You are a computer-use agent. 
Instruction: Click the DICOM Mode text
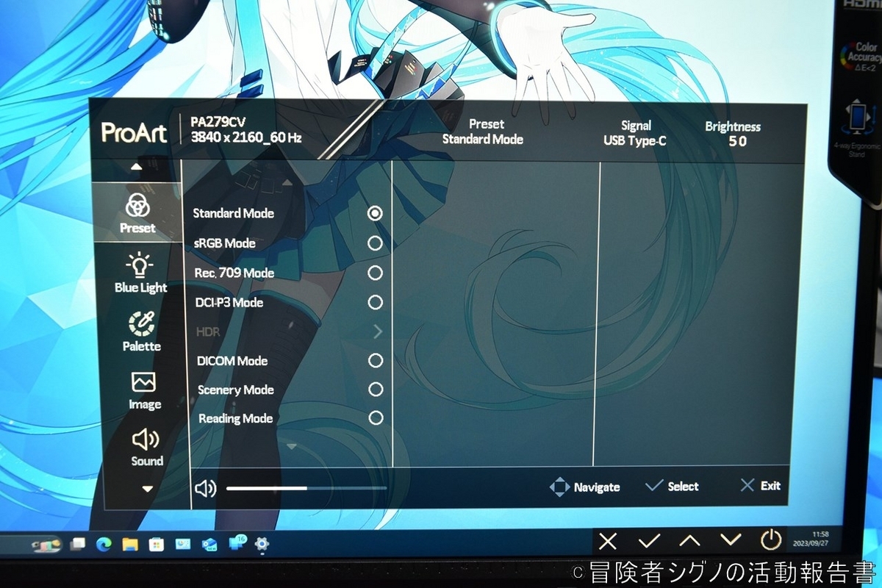pos(232,361)
